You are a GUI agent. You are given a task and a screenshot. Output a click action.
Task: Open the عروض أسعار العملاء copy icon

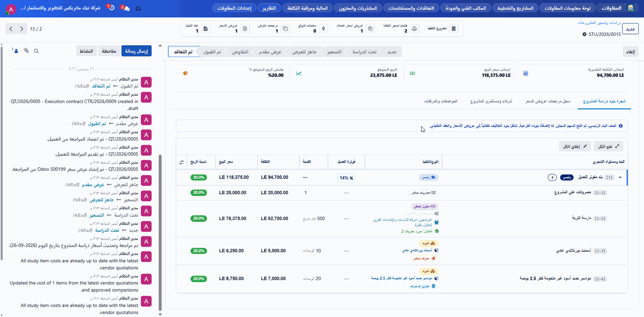coord(370,29)
